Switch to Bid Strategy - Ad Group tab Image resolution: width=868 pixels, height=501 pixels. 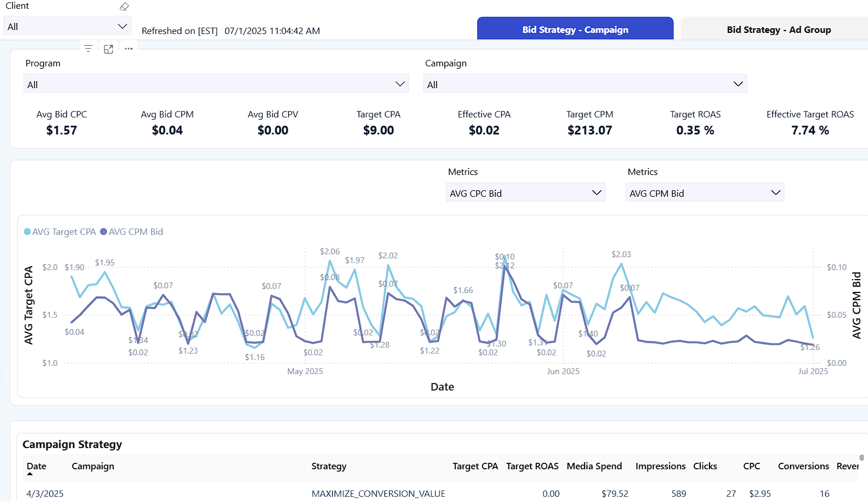coord(778,29)
